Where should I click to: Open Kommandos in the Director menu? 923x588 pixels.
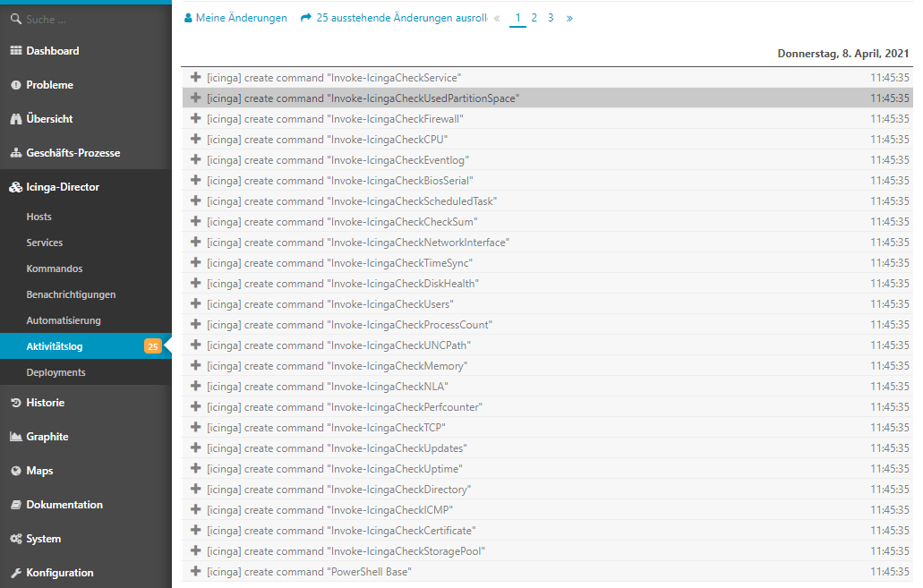[x=55, y=268]
